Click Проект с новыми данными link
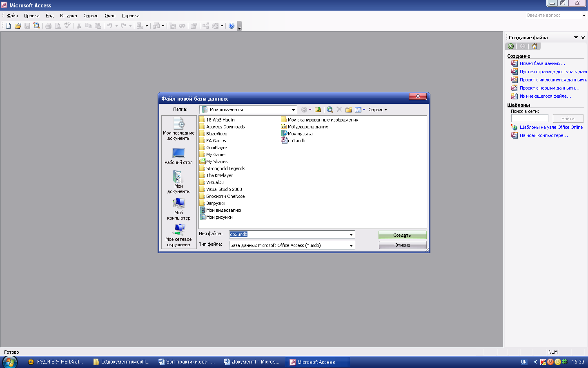This screenshot has height=368, width=588. 550,88
